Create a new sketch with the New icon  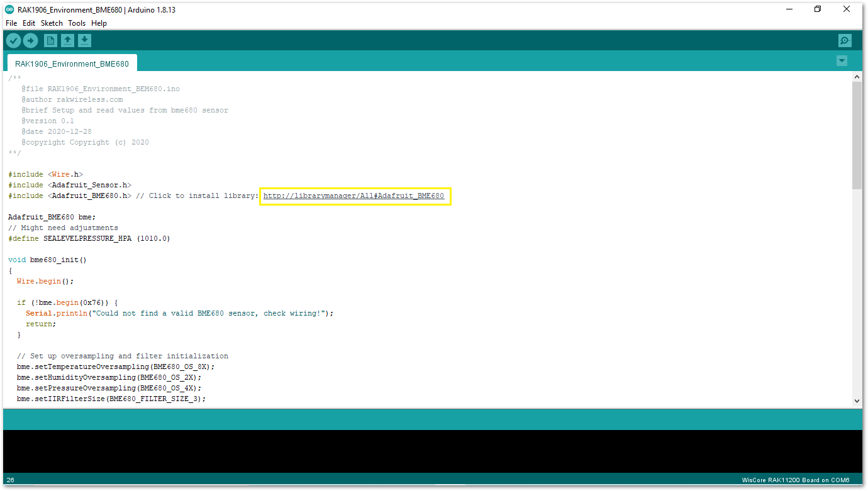(50, 41)
